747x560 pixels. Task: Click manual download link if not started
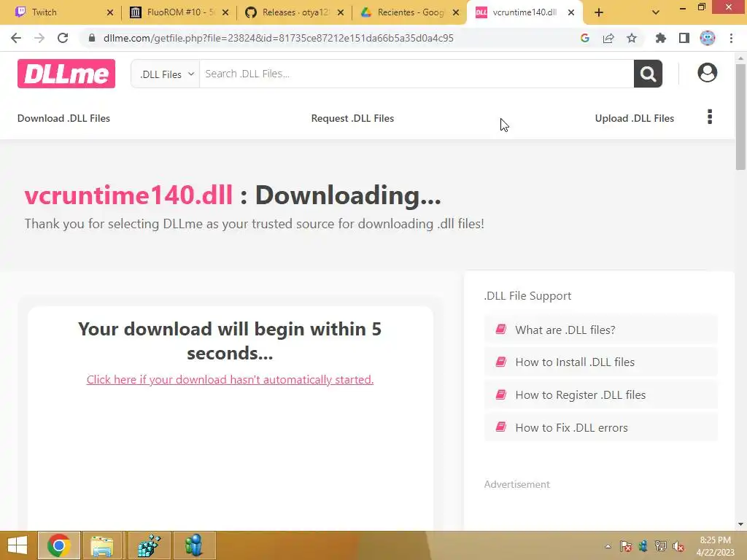click(x=230, y=379)
